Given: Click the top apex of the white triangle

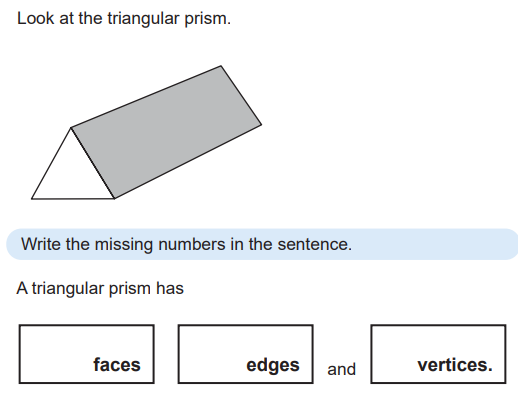Looking at the screenshot, I should [71, 128].
